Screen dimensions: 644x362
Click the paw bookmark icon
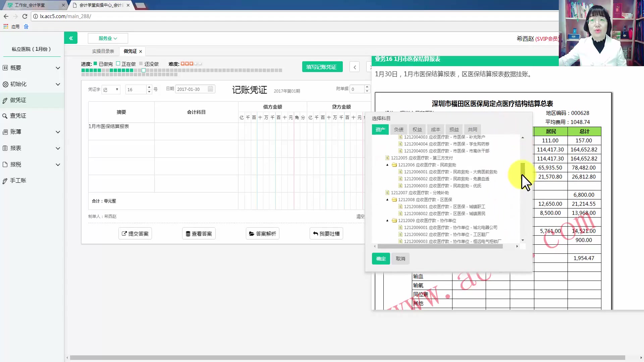[26, 26]
